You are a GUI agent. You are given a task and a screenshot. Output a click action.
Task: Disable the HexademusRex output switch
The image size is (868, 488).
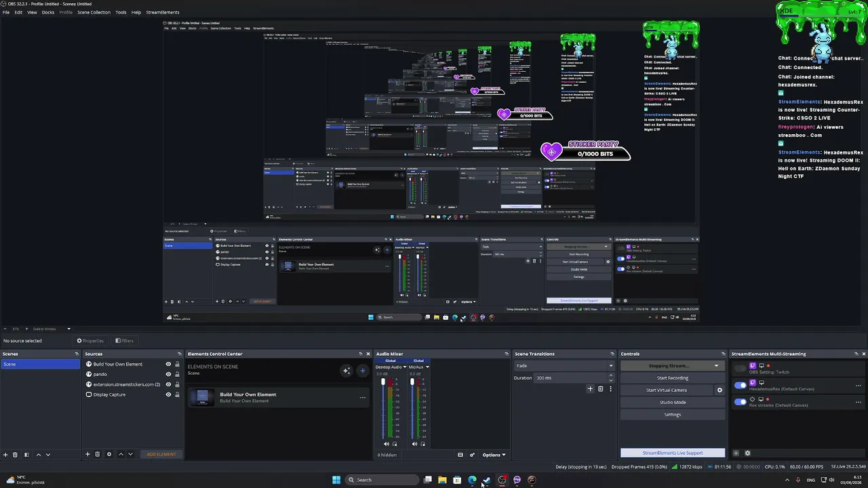click(x=740, y=385)
